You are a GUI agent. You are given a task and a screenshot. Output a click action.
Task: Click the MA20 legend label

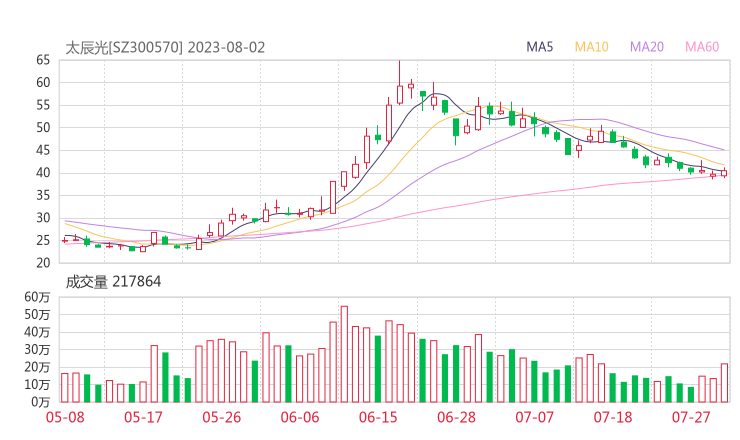647,47
